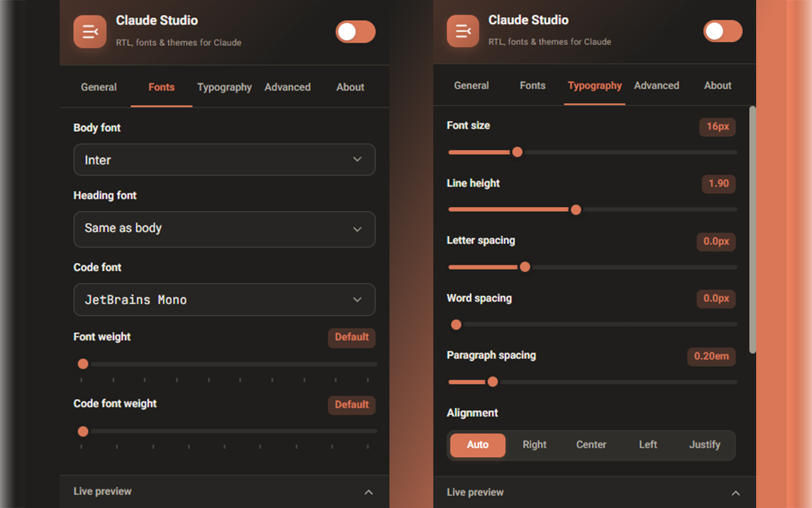Click the Claude Studio logo in the Typography panel
Image resolution: width=812 pixels, height=508 pixels.
[463, 31]
